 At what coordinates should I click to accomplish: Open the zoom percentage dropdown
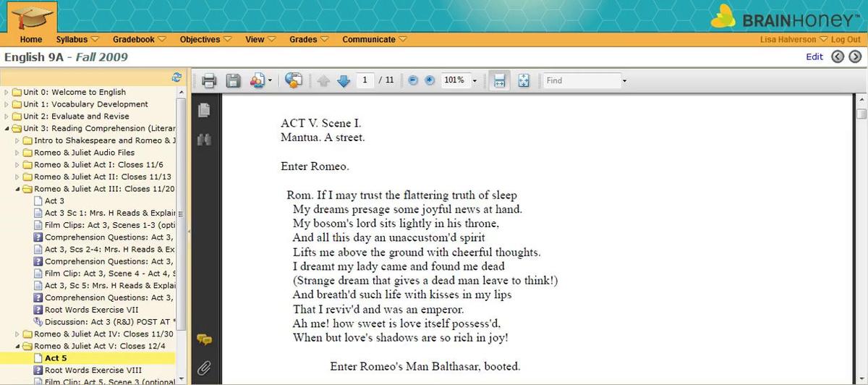click(x=475, y=80)
